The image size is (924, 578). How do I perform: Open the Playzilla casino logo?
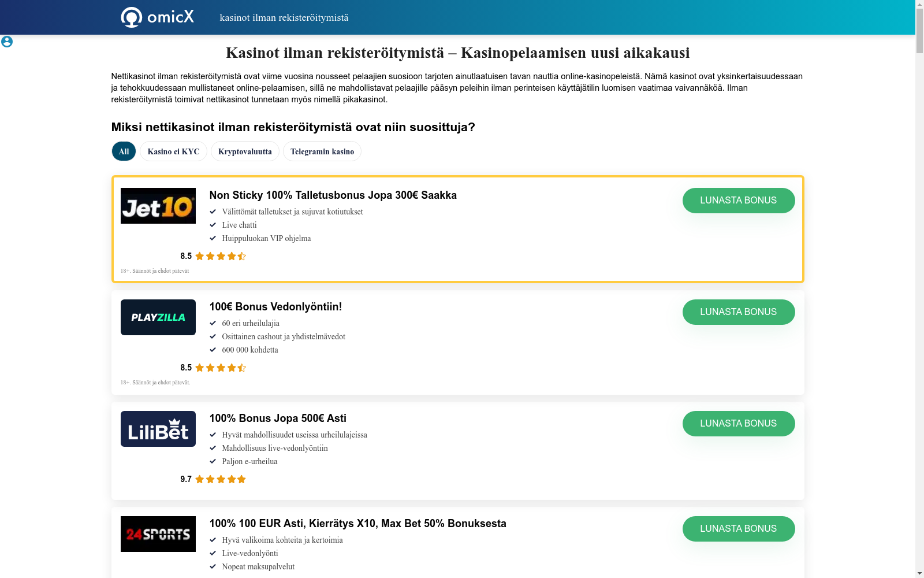pyautogui.click(x=158, y=317)
